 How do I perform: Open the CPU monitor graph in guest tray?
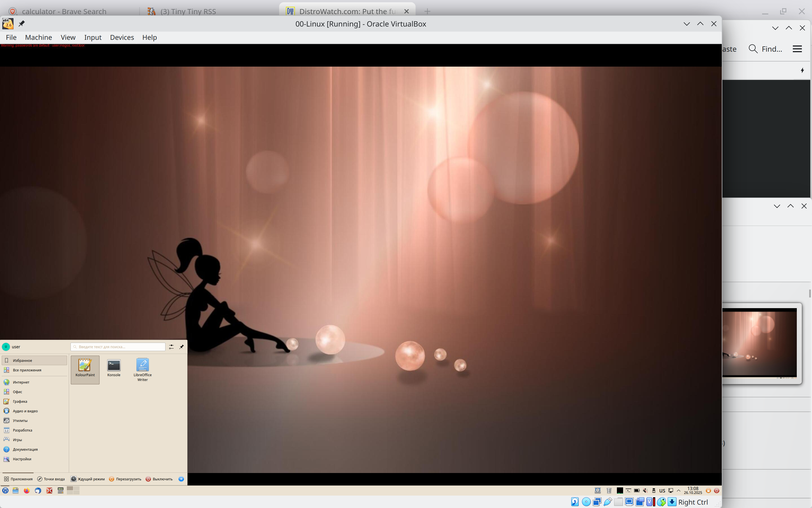620,491
